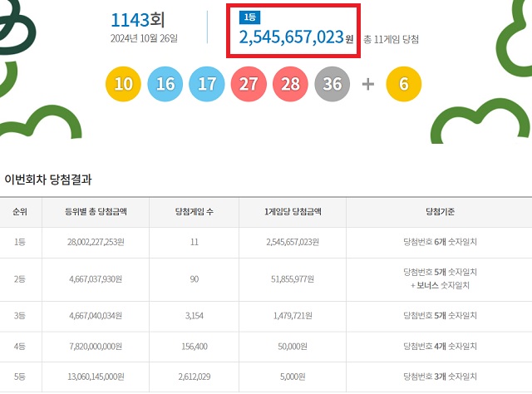This screenshot has width=532, height=394.
Task: Click the 51,855,977원 per-game cell
Action: [293, 279]
